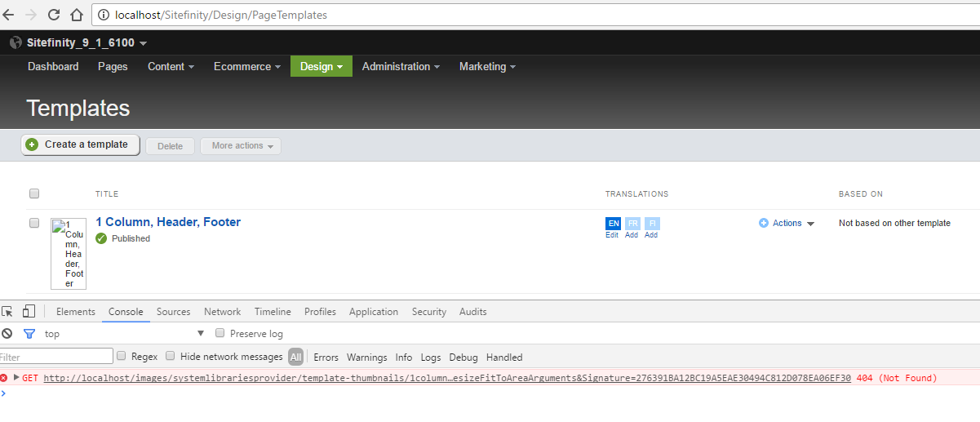Switch to the Audits tab
This screenshot has height=422, width=980.
coord(472,312)
